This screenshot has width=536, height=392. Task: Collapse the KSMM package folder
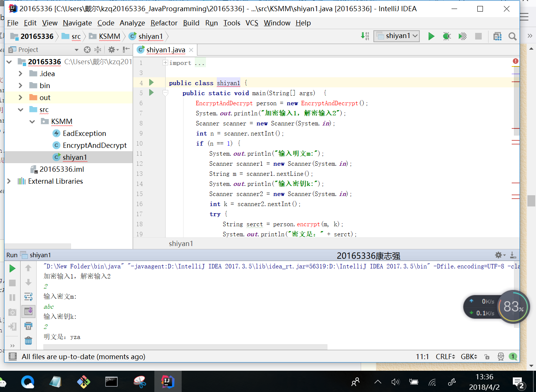tap(32, 121)
